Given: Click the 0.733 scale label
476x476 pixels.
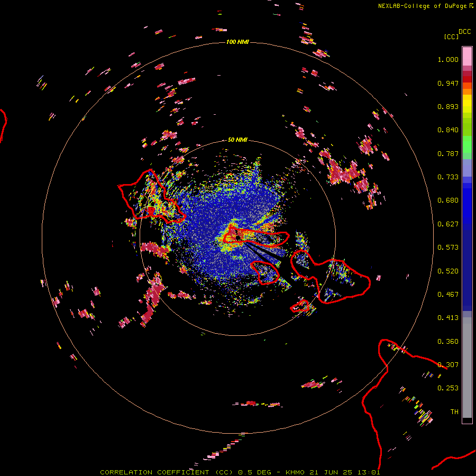Looking at the screenshot, I should tap(448, 177).
